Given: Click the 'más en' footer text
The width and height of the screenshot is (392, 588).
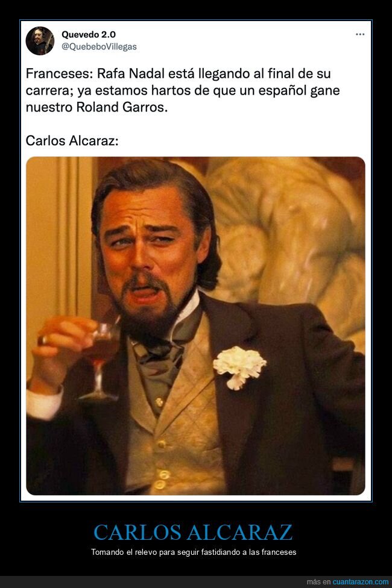Looking at the screenshot, I should coord(318,582).
